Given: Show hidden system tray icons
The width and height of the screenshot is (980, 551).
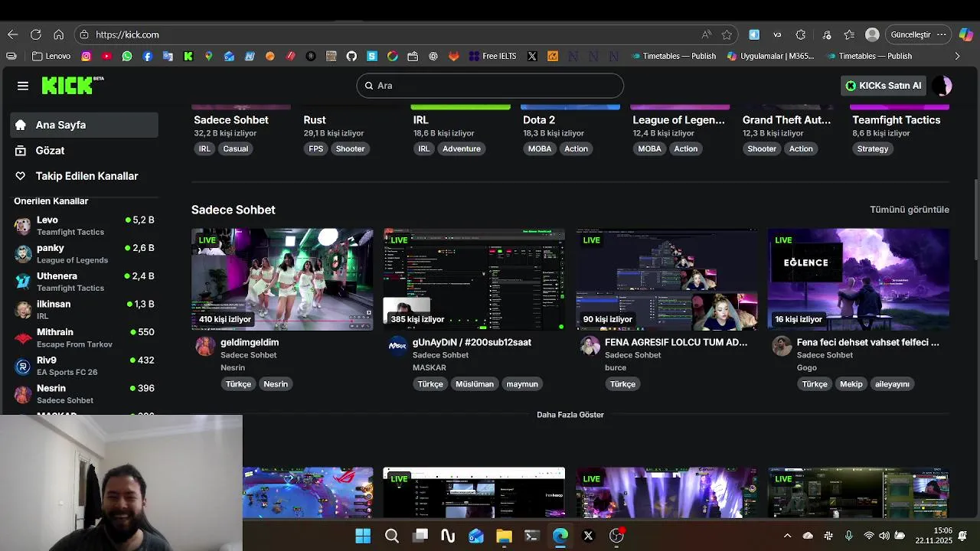Looking at the screenshot, I should [787, 536].
